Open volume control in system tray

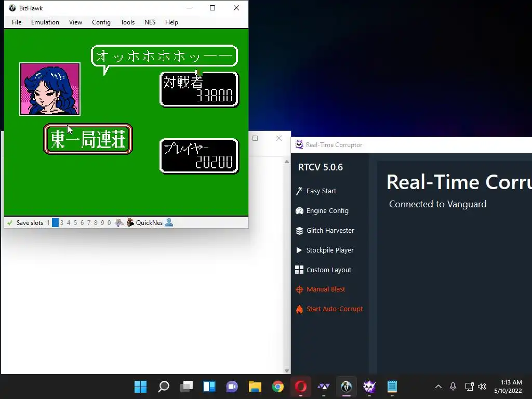(482, 387)
